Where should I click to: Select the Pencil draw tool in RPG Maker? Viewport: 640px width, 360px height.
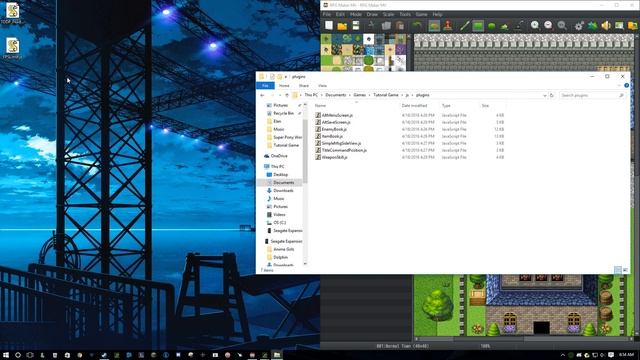coord(464,26)
